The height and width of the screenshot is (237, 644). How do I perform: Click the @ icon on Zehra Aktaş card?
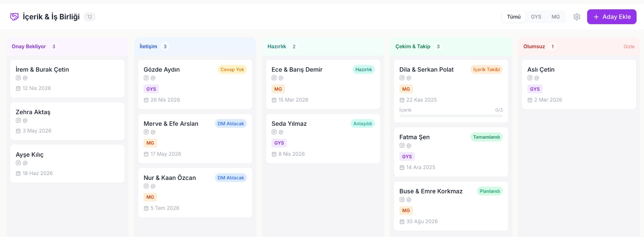pyautogui.click(x=25, y=121)
